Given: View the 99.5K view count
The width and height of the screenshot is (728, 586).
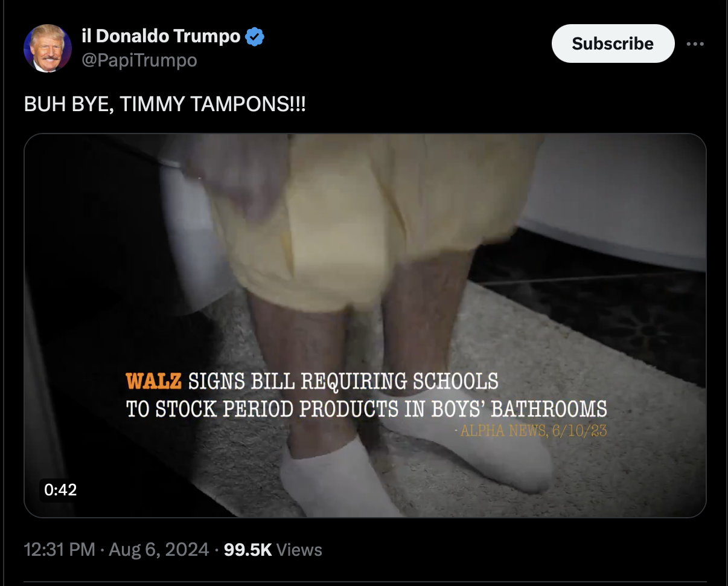Looking at the screenshot, I should [247, 550].
